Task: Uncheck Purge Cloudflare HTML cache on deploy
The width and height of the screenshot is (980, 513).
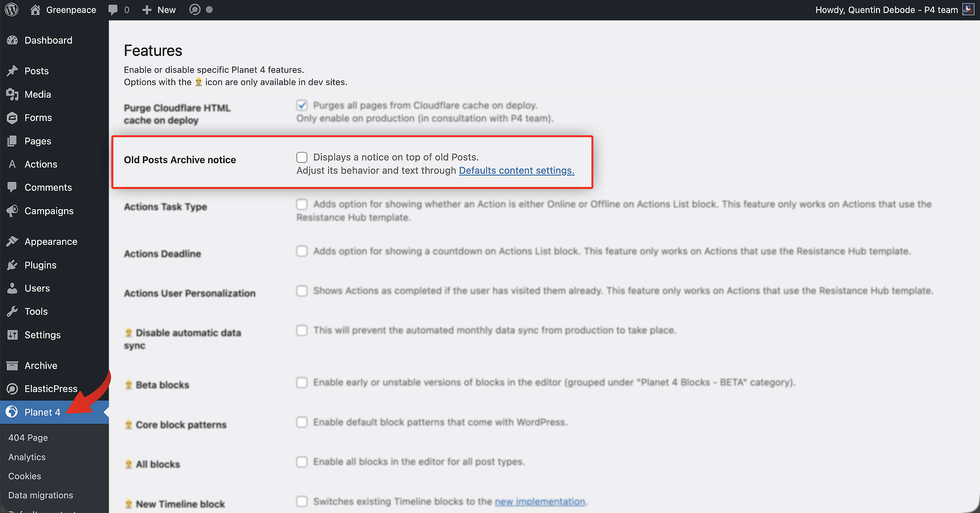Action: tap(302, 105)
